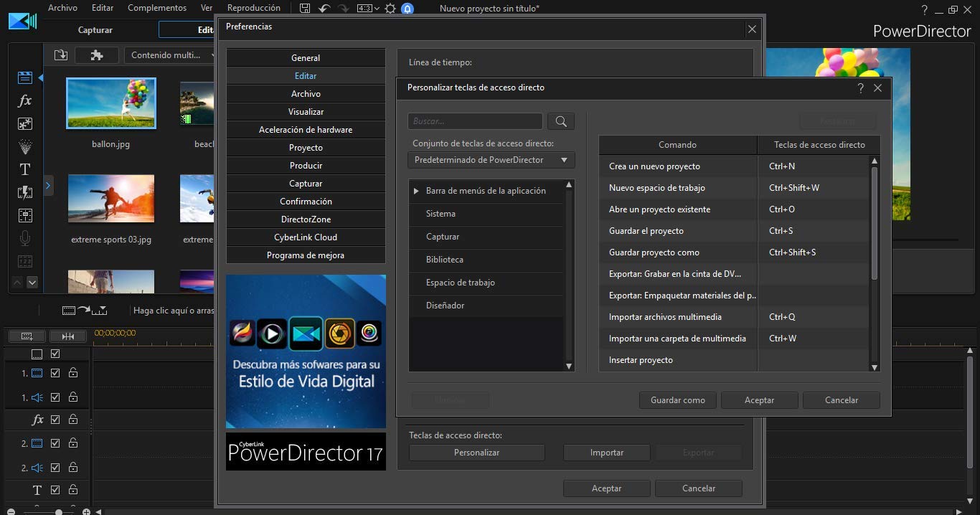Click the save project floppy icon
This screenshot has width=980, height=515.
tap(306, 9)
